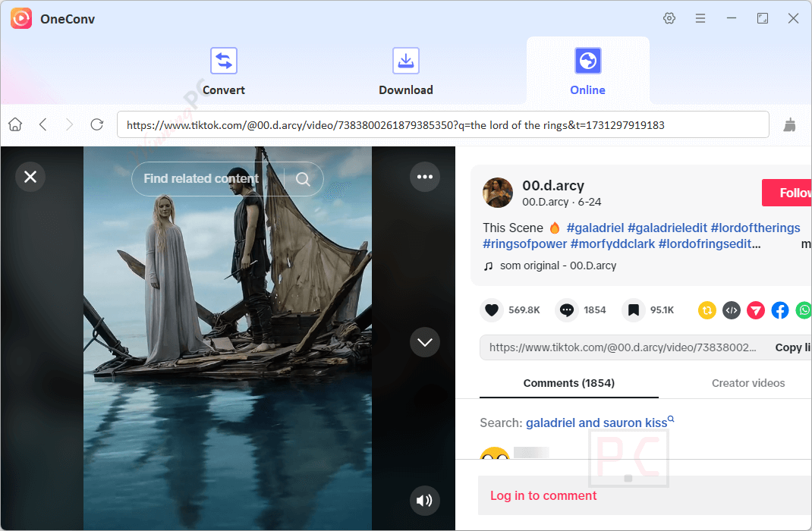Viewport: 812px width, 531px height.
Task: Open the #lordoftherings hashtag
Action: [755, 228]
